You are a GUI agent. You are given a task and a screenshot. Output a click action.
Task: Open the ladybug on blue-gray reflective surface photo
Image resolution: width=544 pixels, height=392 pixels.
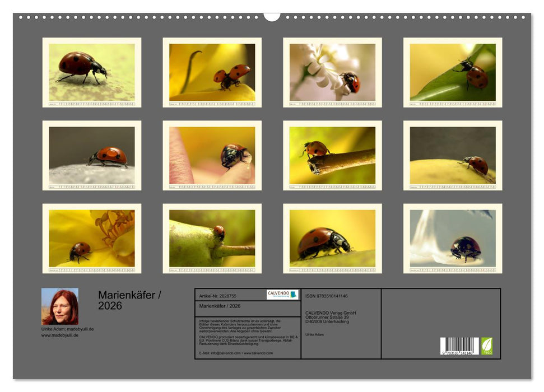[x=453, y=238]
